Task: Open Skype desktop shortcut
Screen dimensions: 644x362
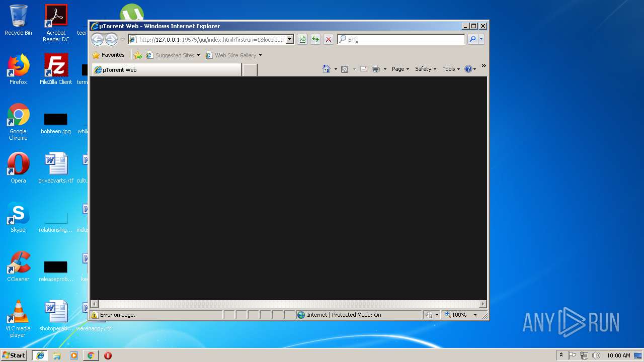Action: point(18,217)
